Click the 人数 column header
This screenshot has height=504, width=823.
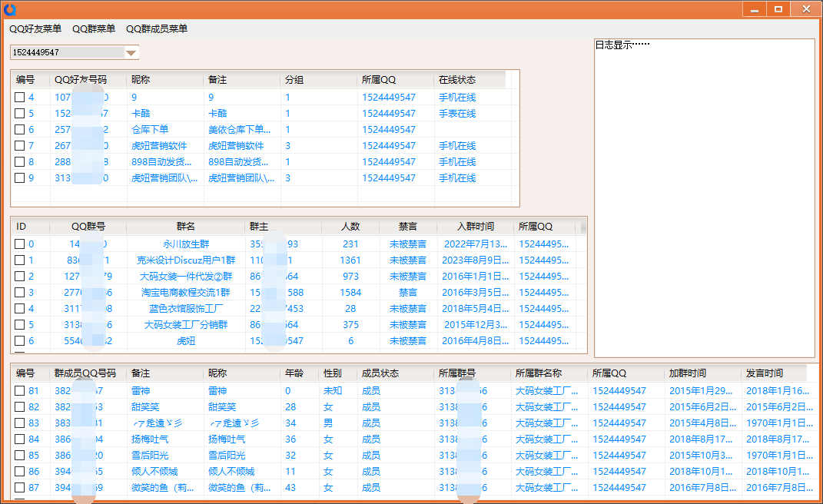click(350, 227)
